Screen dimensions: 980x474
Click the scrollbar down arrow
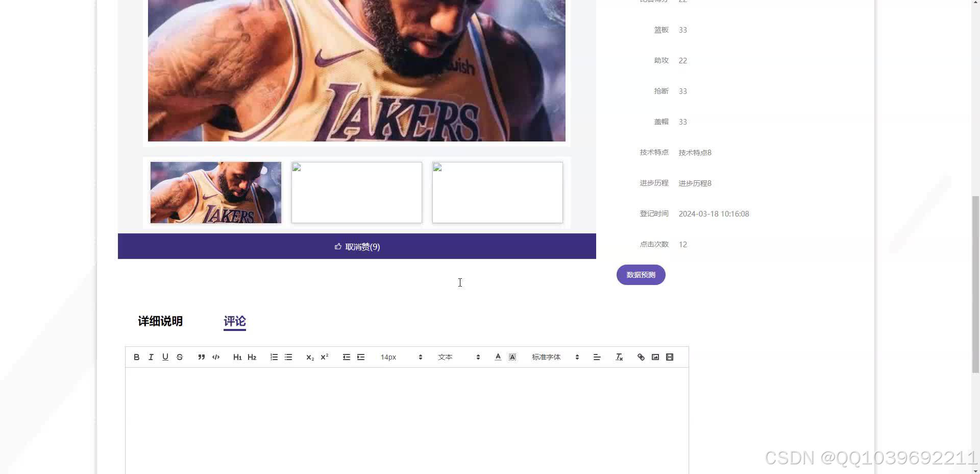tap(975, 470)
